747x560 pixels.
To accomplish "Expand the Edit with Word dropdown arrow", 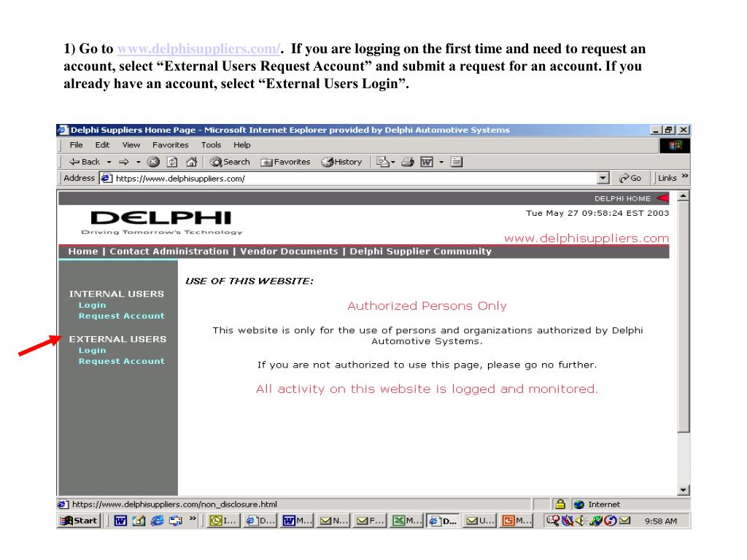I will [441, 162].
